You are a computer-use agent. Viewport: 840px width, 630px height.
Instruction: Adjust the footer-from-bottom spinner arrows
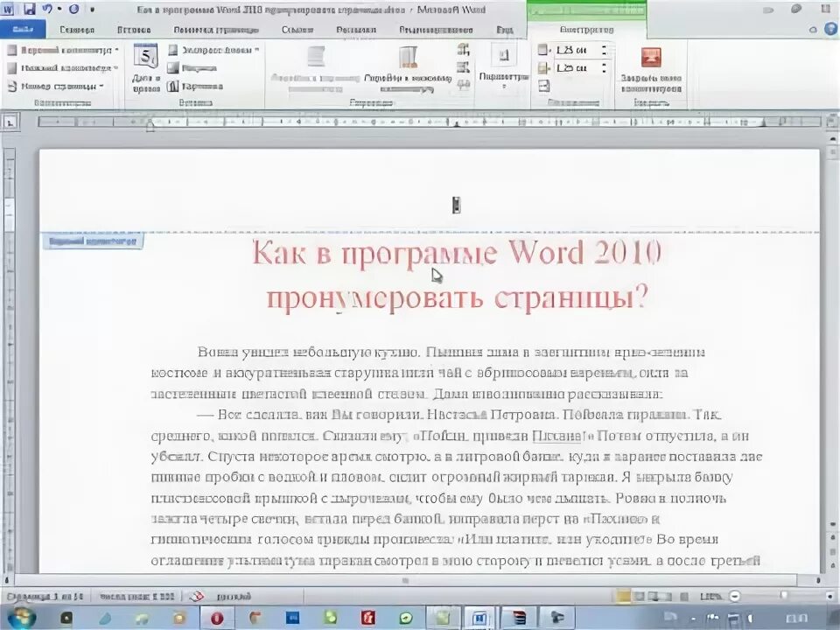coord(605,68)
